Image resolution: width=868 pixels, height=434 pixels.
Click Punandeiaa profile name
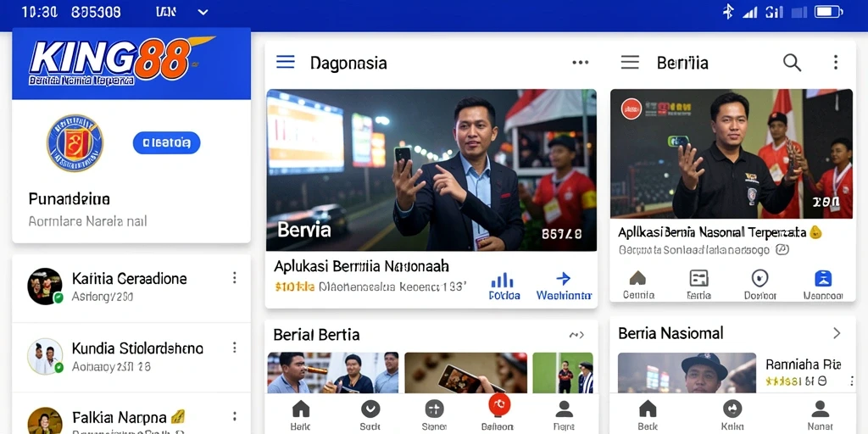(70, 198)
